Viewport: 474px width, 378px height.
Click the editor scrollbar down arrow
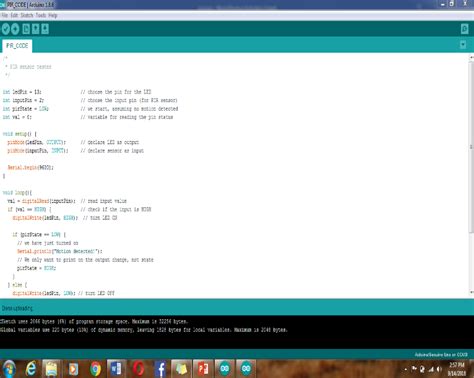pyautogui.click(x=471, y=292)
